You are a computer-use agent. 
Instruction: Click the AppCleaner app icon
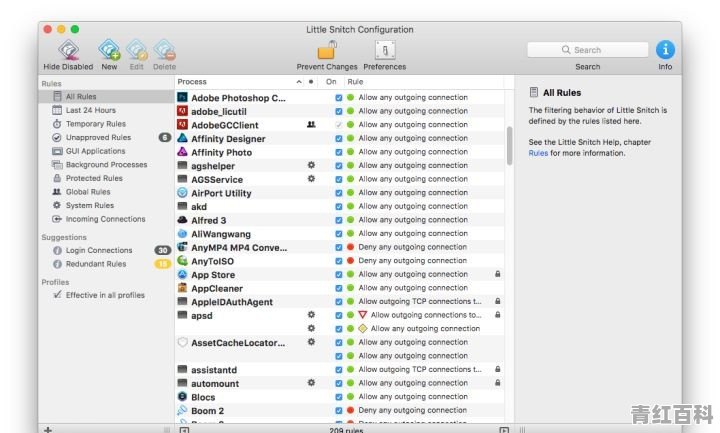[182, 288]
